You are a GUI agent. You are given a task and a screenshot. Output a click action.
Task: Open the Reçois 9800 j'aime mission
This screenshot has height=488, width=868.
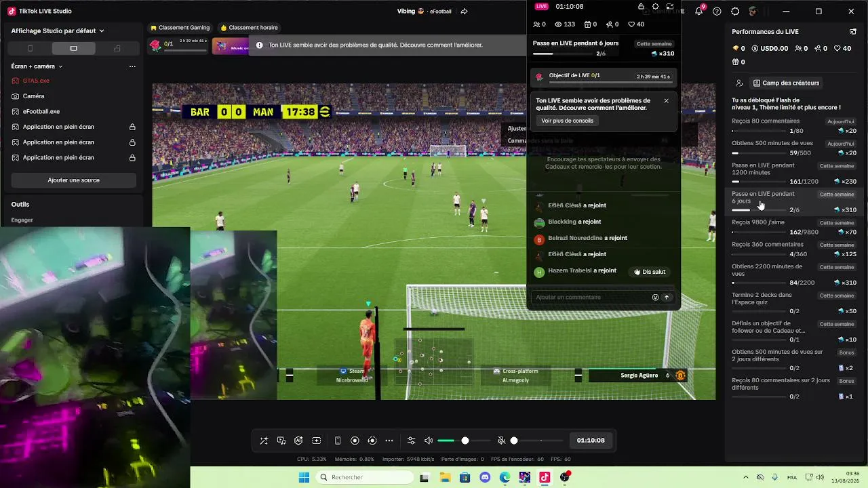click(x=794, y=227)
